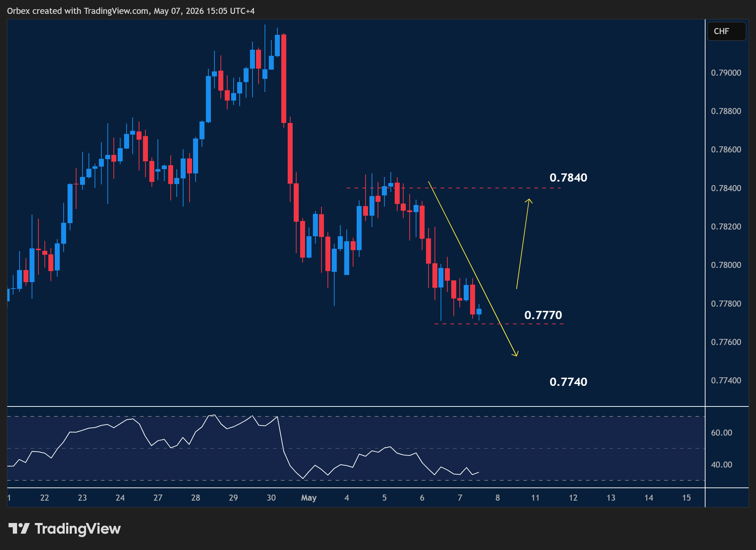This screenshot has height=550, width=756.
Task: Click the 0.78200 price axis value
Action: [726, 227]
